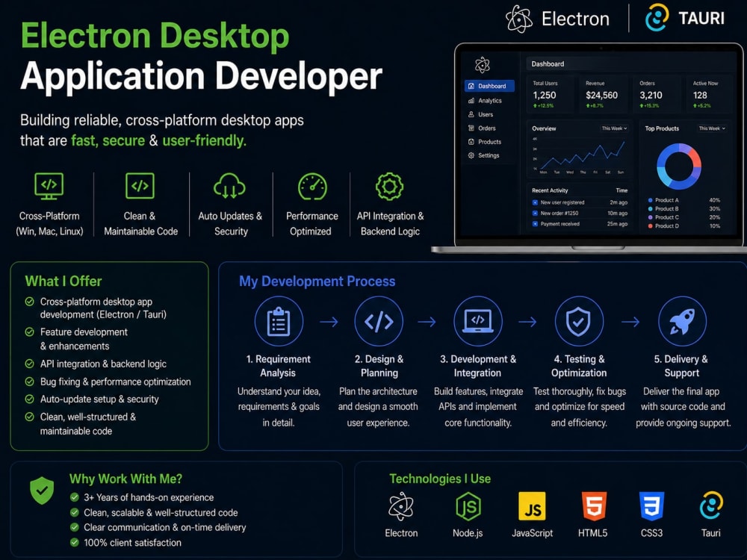
Task: Click checkmark beside API integration & backend logic
Action: click(x=30, y=364)
